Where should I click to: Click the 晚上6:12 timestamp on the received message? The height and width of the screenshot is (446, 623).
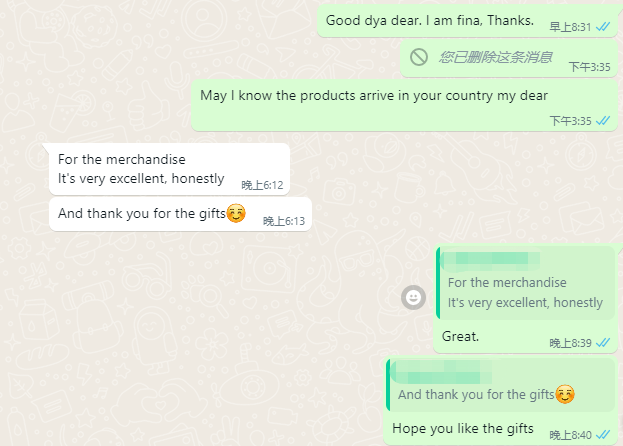click(262, 185)
